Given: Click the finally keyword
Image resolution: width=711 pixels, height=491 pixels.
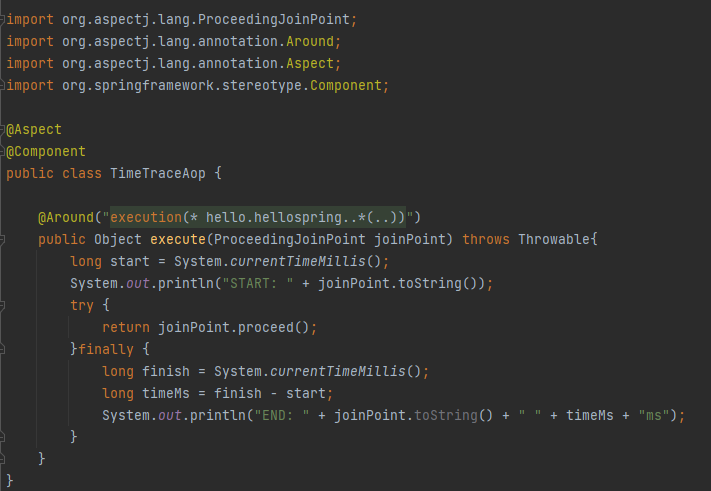Looking at the screenshot, I should click(106, 349).
